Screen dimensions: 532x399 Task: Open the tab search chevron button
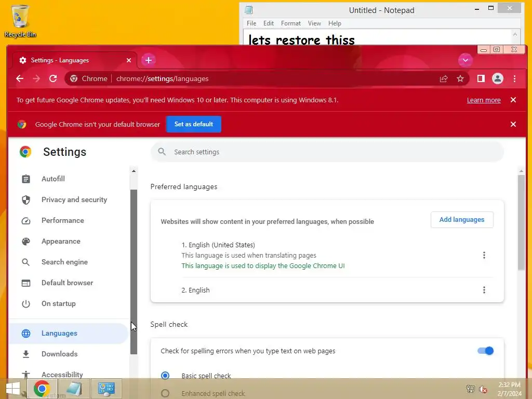(465, 60)
